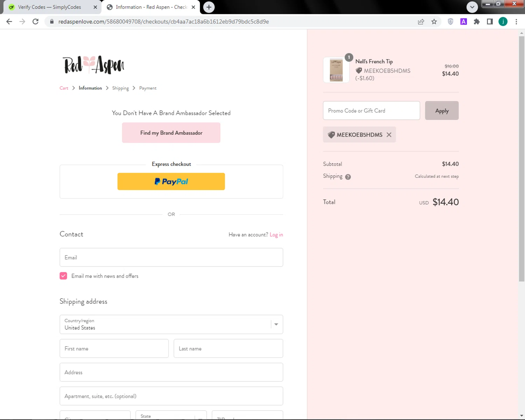Image resolution: width=525 pixels, height=420 pixels.
Task: Click Find my Brand Ambassador button
Action: 171,133
